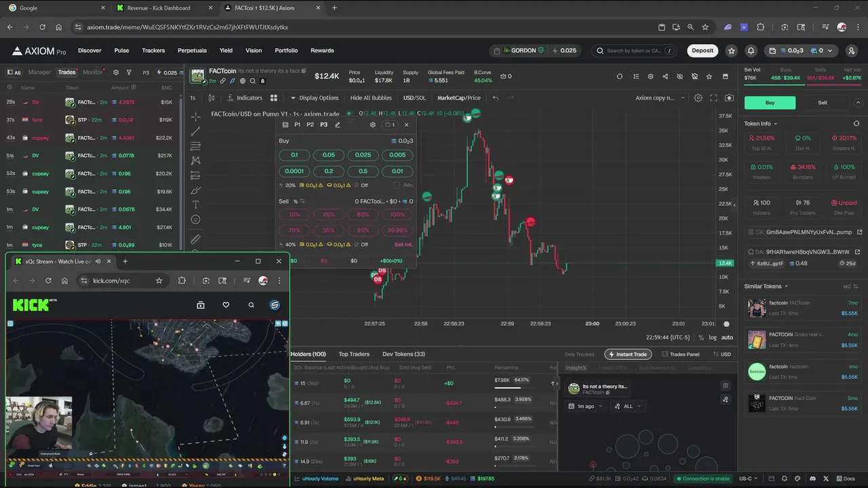Open the 1m ago time dropdown
Image resolution: width=868 pixels, height=488 pixels.
587,406
